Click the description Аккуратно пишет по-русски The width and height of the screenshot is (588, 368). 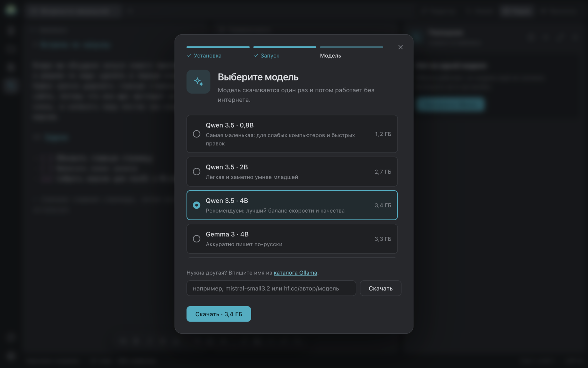[x=244, y=244]
